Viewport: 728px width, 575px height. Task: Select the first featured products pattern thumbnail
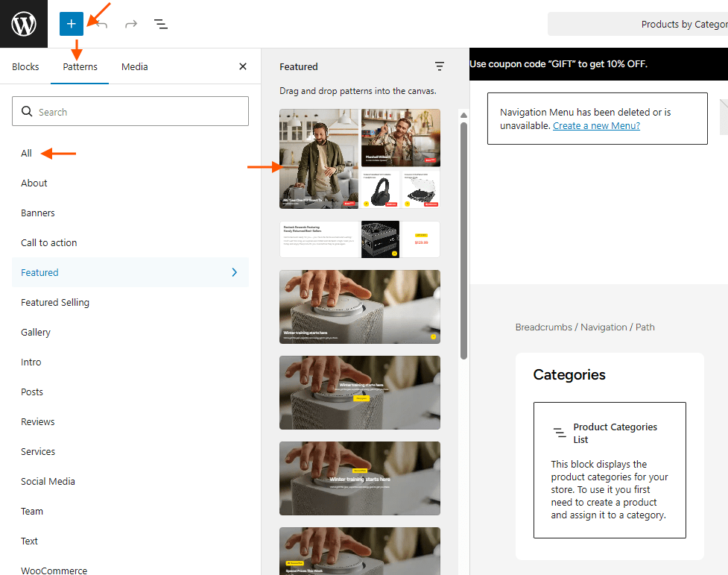[359, 159]
